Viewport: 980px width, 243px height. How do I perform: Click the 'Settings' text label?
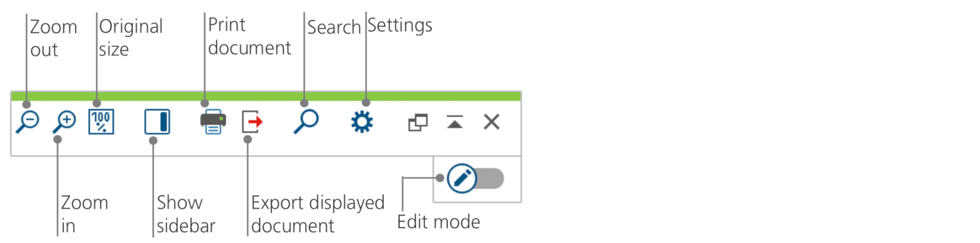(x=400, y=25)
